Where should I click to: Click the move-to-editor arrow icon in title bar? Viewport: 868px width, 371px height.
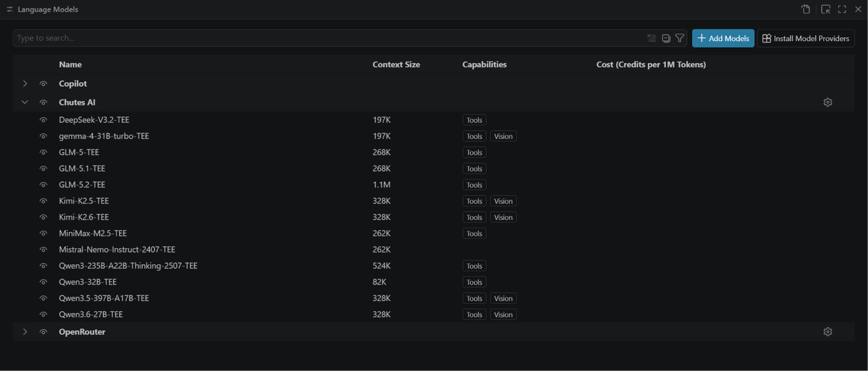click(x=826, y=9)
